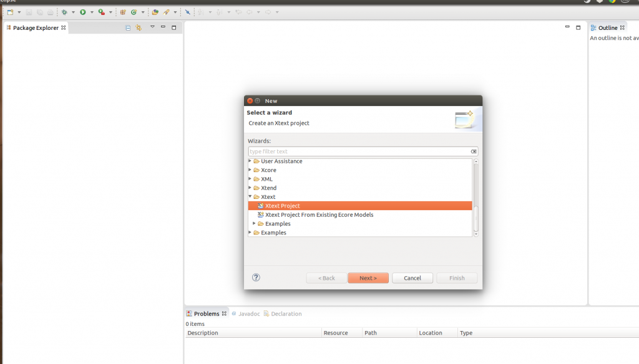
Task: Select the Outline tab
Action: (608, 27)
